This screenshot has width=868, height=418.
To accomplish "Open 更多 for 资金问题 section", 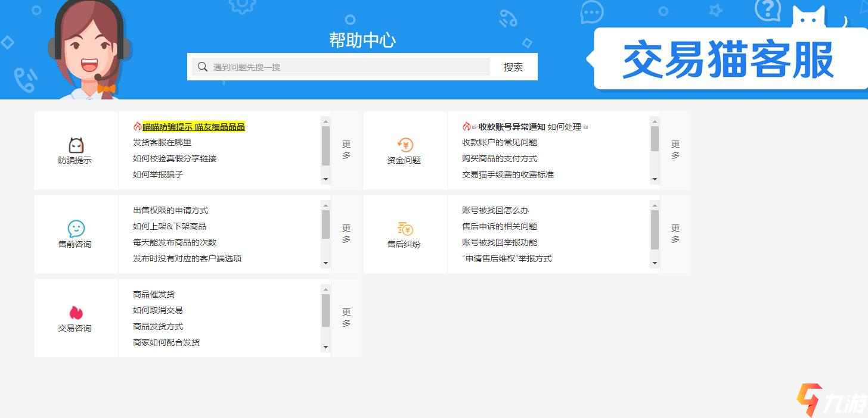I will [675, 150].
